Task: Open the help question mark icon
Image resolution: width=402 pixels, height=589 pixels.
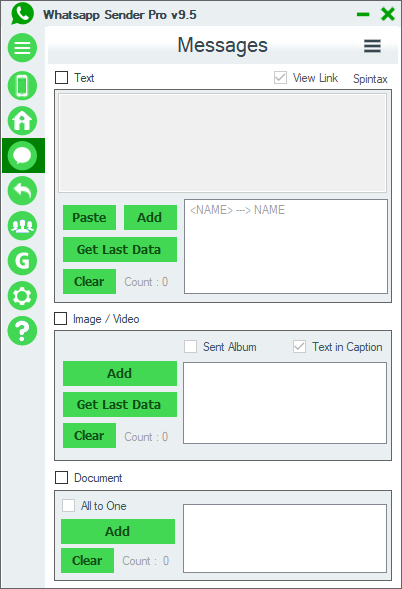Action: (x=22, y=331)
